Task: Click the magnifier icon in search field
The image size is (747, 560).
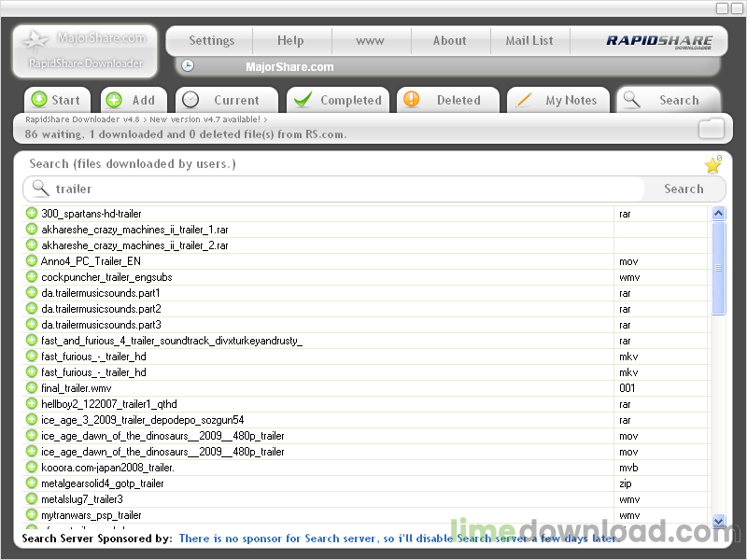Action: tap(40, 189)
